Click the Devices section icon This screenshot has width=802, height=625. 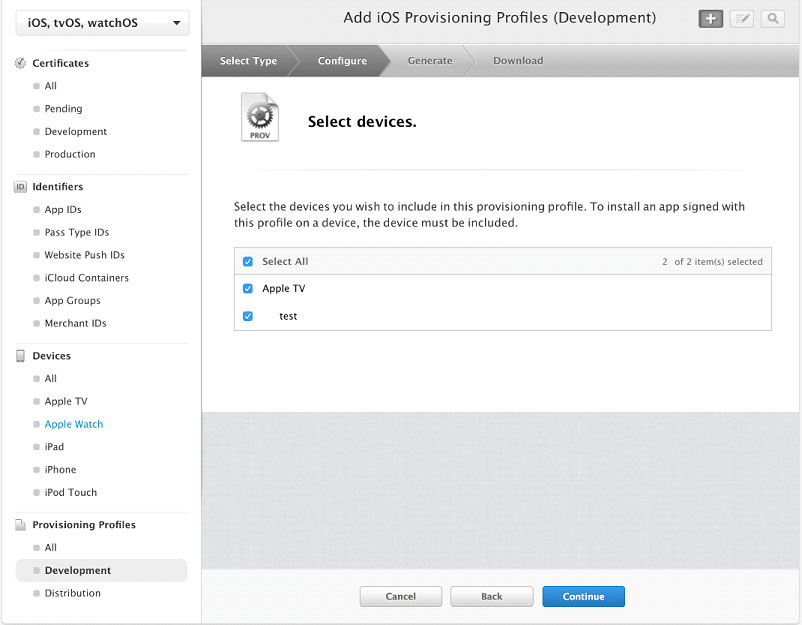click(21, 356)
